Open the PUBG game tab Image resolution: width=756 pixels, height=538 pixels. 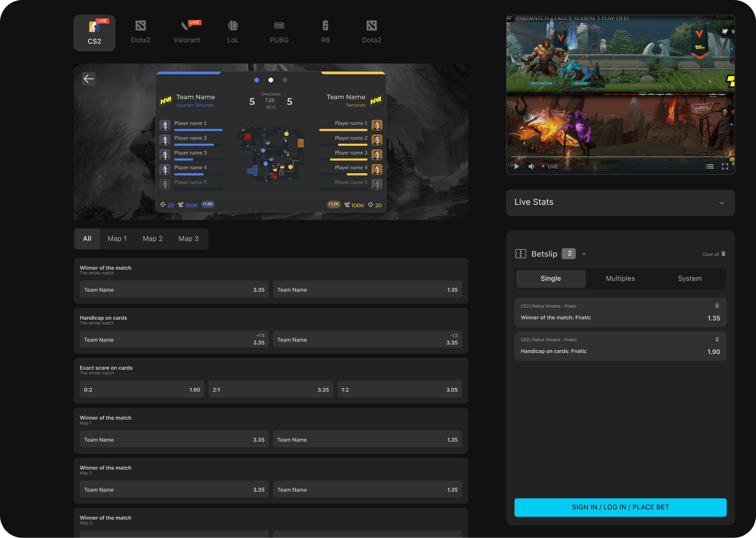point(279,32)
